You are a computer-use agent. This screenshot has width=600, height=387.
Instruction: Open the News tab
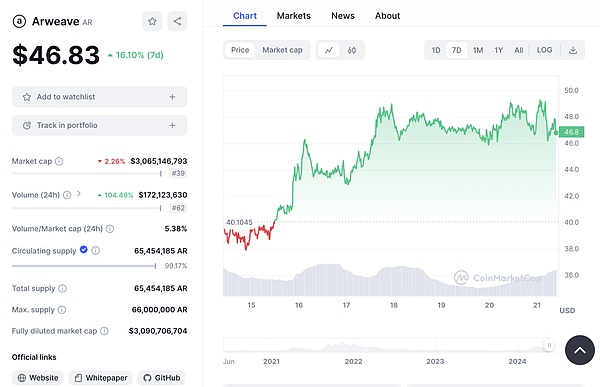tap(343, 16)
